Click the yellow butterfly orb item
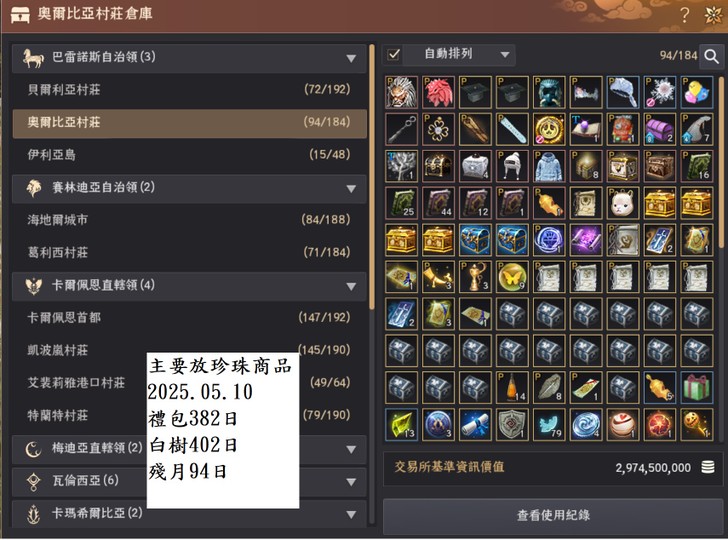 coord(512,277)
